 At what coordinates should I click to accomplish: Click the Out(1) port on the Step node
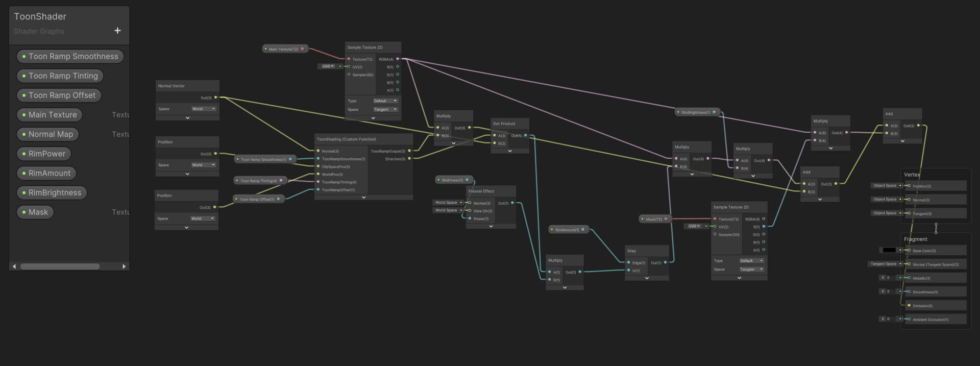[665, 262]
